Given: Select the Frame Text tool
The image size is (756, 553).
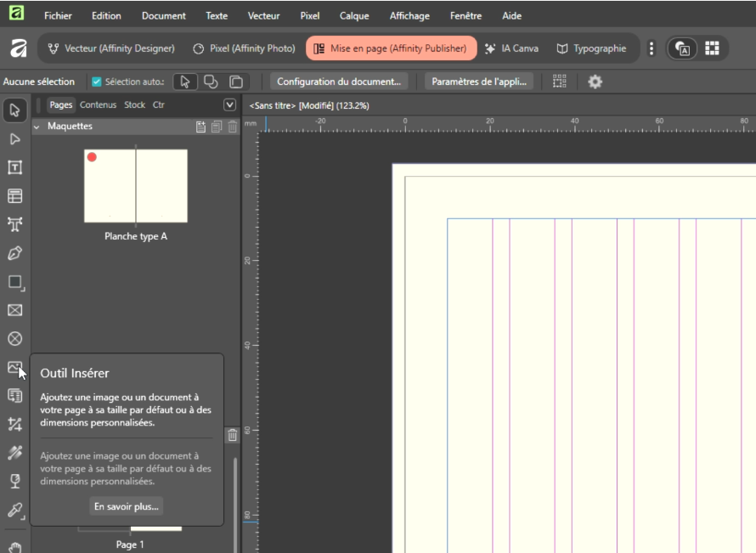Looking at the screenshot, I should (14, 167).
